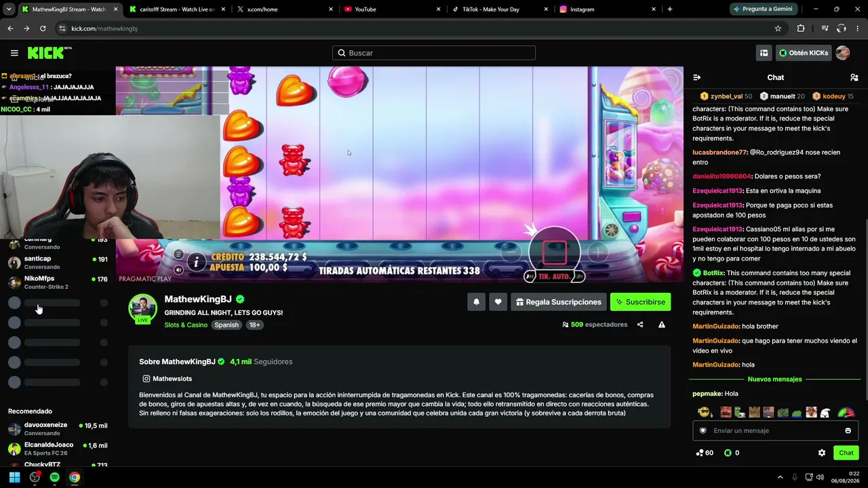Click the zynbel_val top gifter entry
The width and height of the screenshot is (868, 488).
pos(726,96)
